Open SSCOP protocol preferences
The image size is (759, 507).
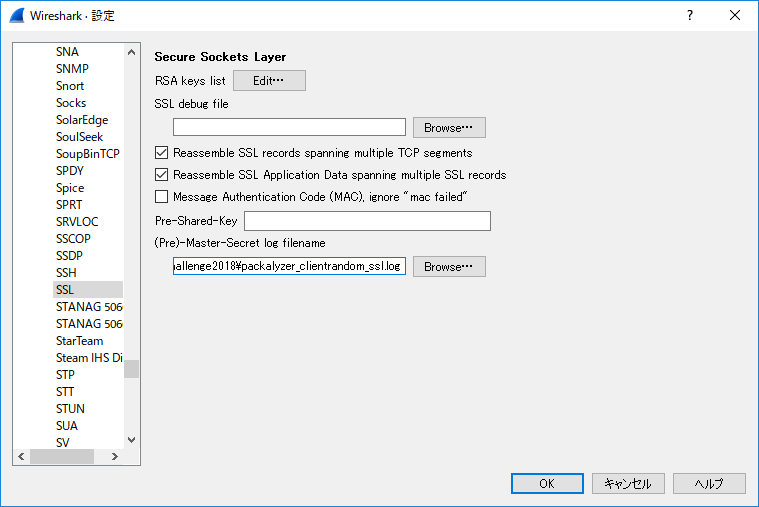(73, 238)
